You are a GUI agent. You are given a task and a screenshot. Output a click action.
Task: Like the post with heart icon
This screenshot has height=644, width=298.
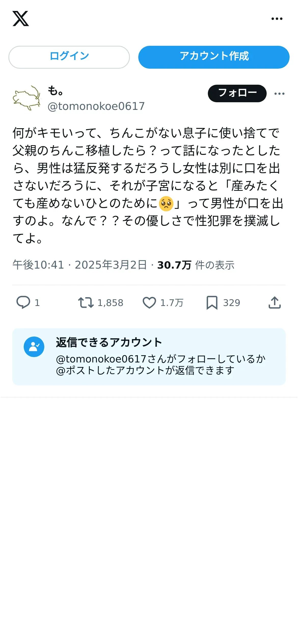(149, 303)
